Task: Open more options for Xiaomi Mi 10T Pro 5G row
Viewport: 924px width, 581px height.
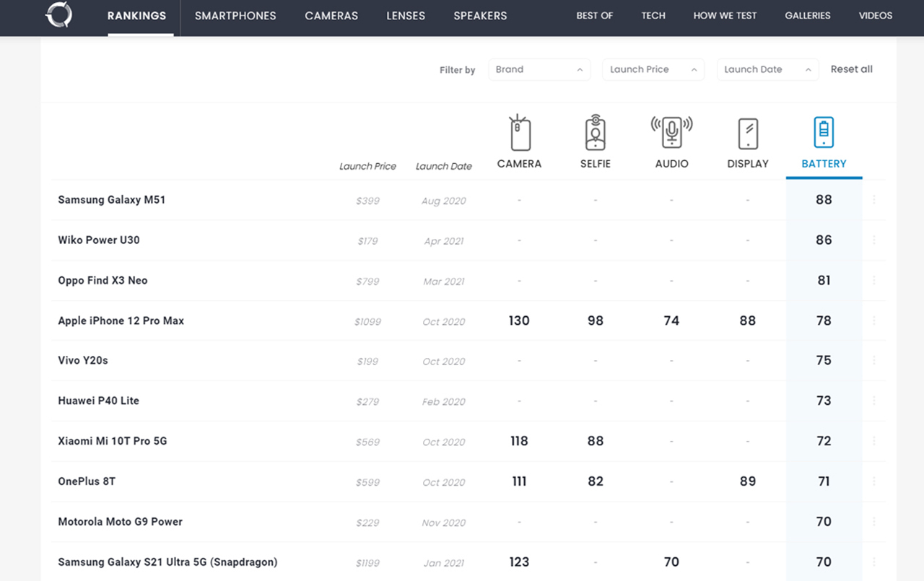Action: point(874,441)
